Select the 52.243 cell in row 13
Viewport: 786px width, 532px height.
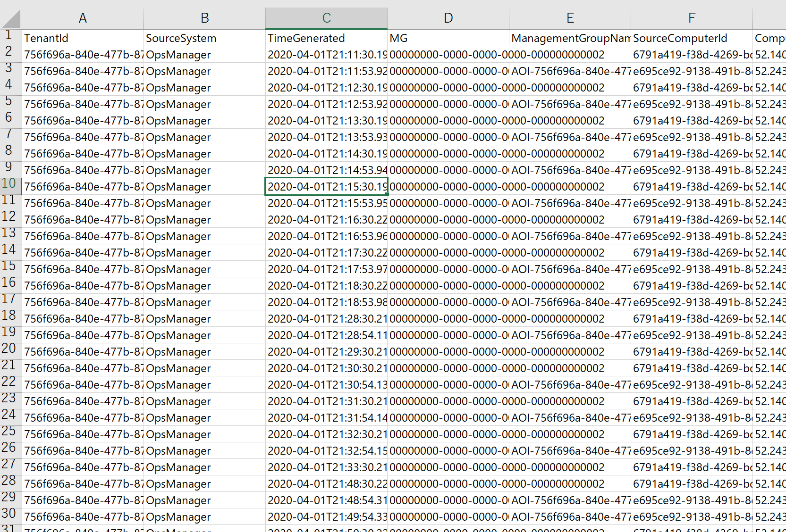(769, 236)
